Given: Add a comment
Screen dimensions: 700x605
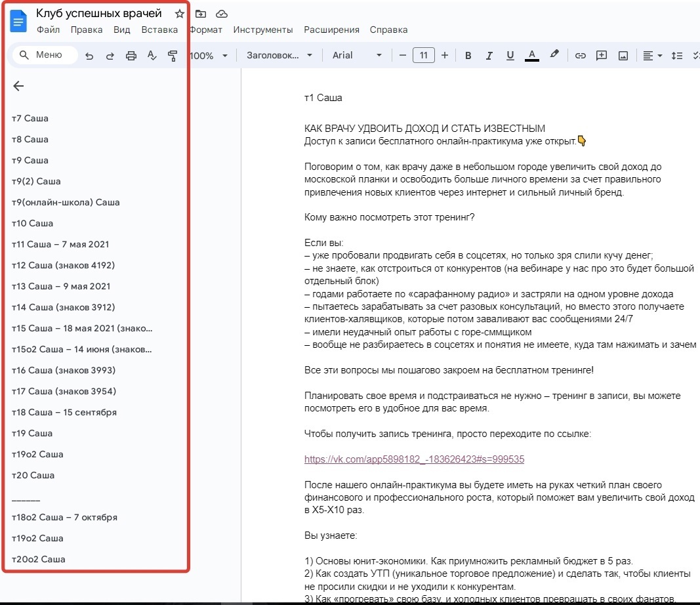Looking at the screenshot, I should 602,55.
